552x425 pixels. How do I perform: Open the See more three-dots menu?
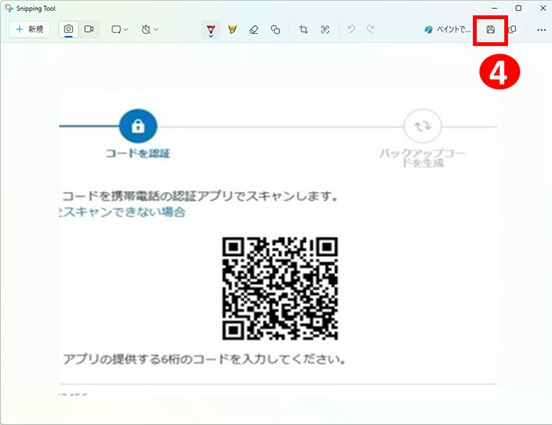(541, 30)
